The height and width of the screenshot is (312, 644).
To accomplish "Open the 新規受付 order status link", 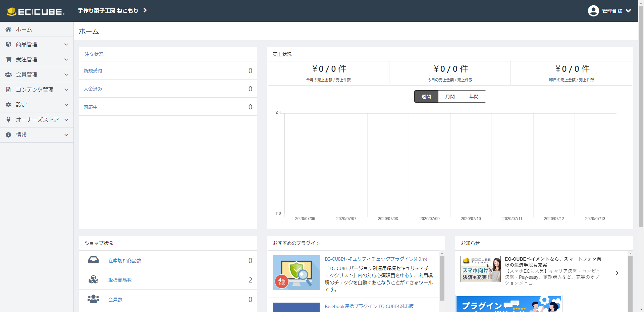I will 93,71.
